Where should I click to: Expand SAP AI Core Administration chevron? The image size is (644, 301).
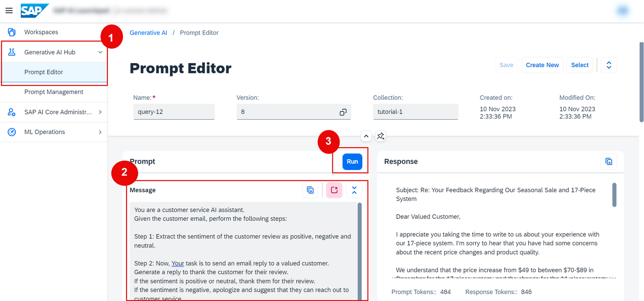[100, 112]
